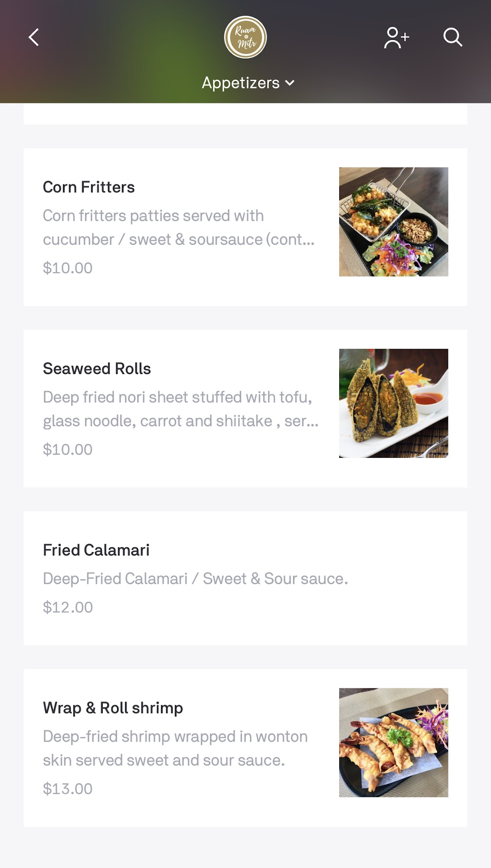Tap the Corn Fritters description text
The height and width of the screenshot is (868, 491).
click(x=178, y=227)
